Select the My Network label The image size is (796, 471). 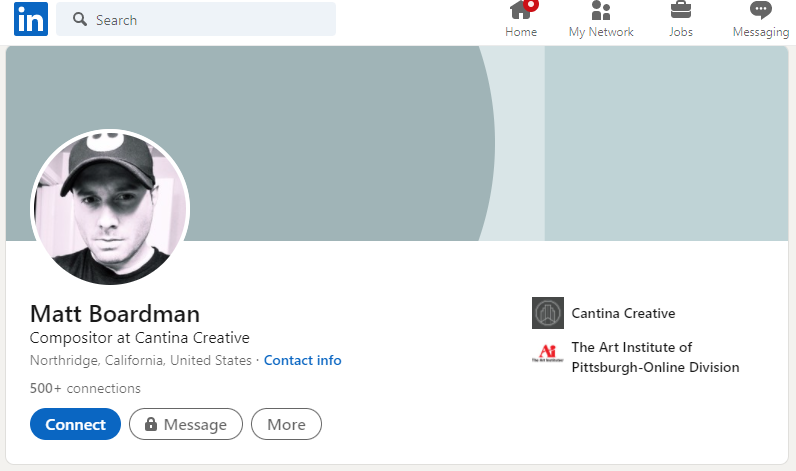point(601,32)
